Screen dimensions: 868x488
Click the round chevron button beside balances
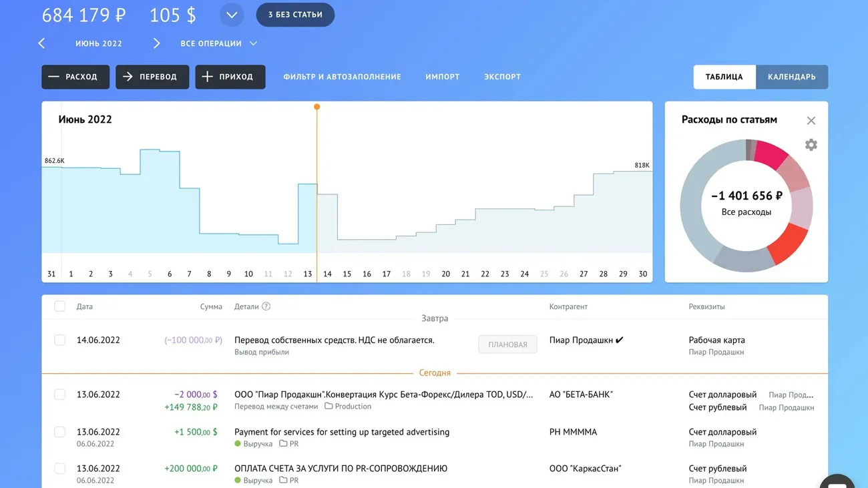232,15
